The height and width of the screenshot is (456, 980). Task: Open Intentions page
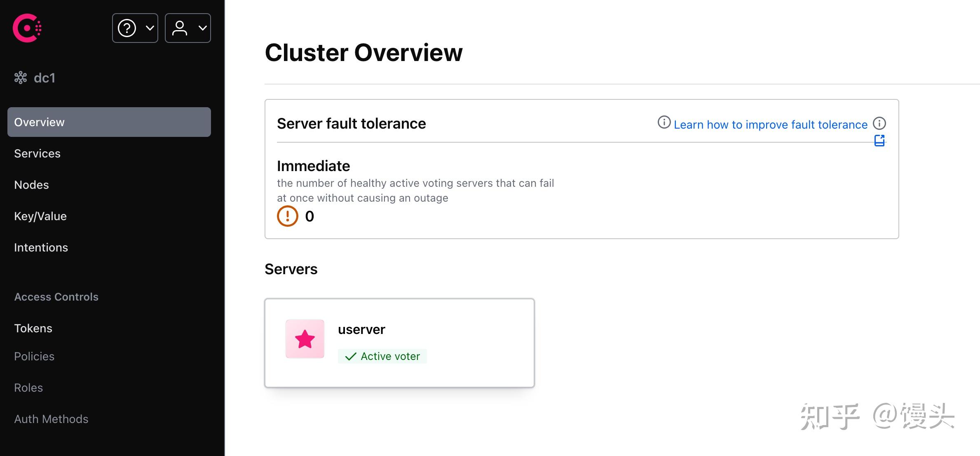(x=41, y=247)
